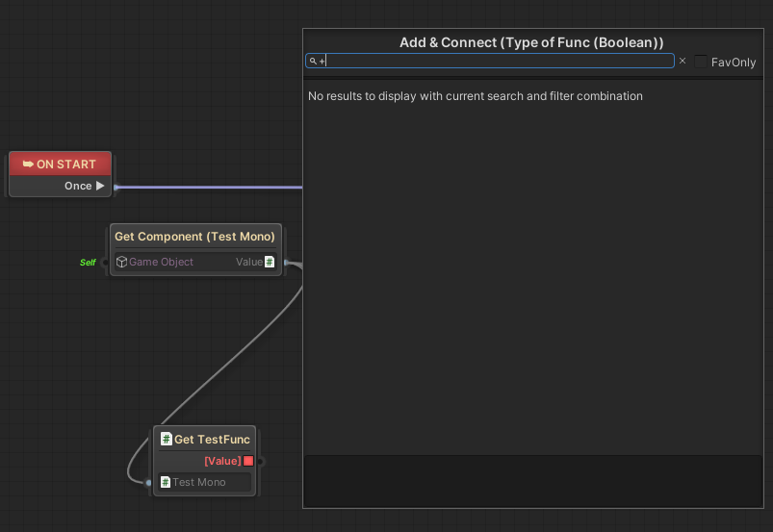This screenshot has height=532, width=773.
Task: Click the Game Object cube icon
Action: [x=121, y=262]
